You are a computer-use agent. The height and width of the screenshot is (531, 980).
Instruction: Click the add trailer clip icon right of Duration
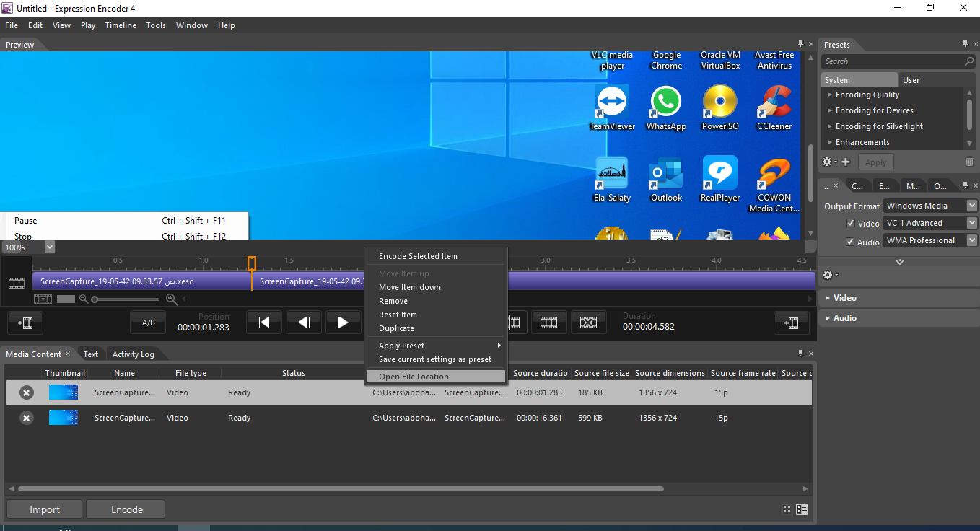tap(792, 322)
